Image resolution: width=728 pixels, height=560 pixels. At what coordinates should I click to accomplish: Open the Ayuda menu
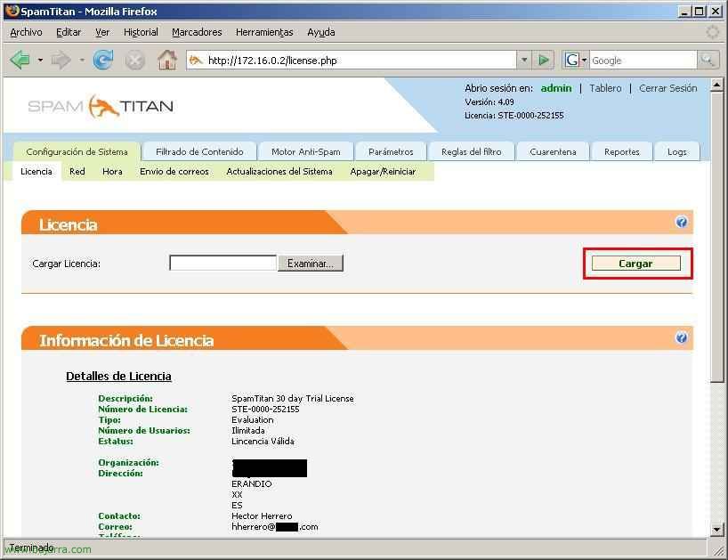coord(320,32)
